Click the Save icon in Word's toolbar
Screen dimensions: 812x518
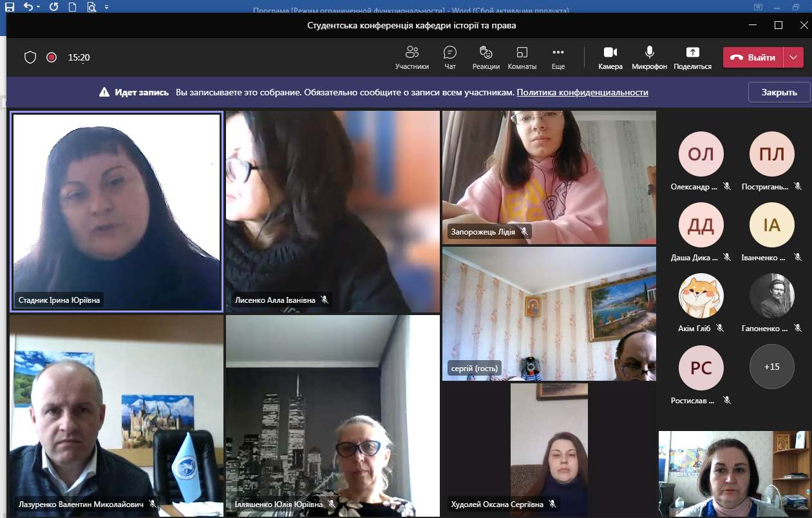click(9, 6)
